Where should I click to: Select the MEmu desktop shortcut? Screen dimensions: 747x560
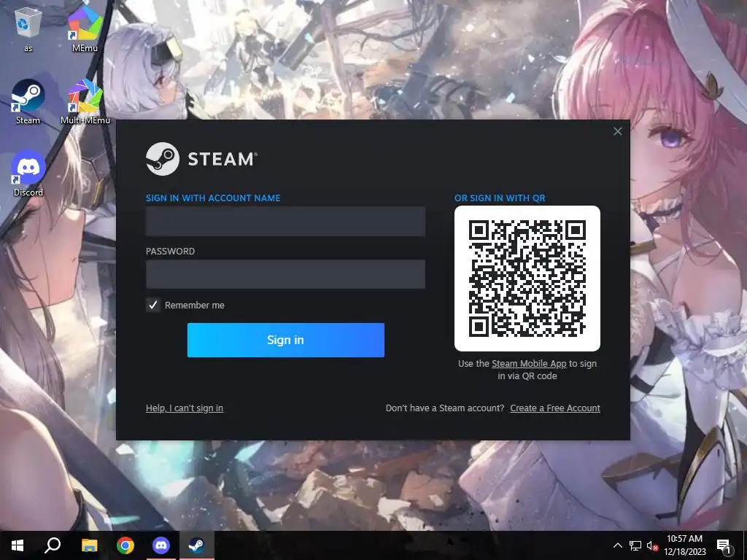[x=85, y=28]
